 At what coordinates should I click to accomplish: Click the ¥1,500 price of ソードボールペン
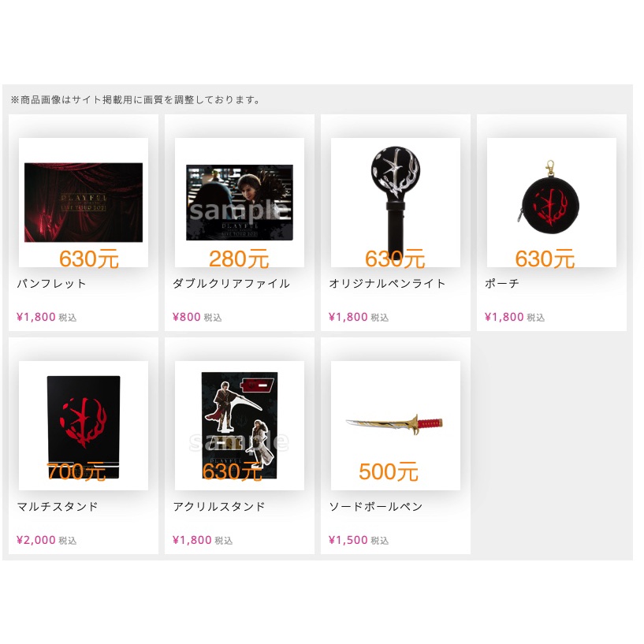[x=348, y=540]
